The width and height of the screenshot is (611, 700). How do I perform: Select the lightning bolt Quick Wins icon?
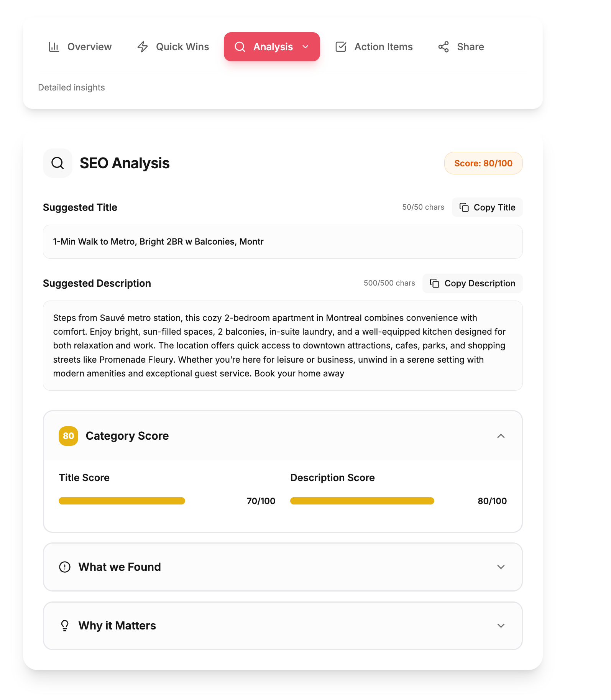(x=142, y=47)
